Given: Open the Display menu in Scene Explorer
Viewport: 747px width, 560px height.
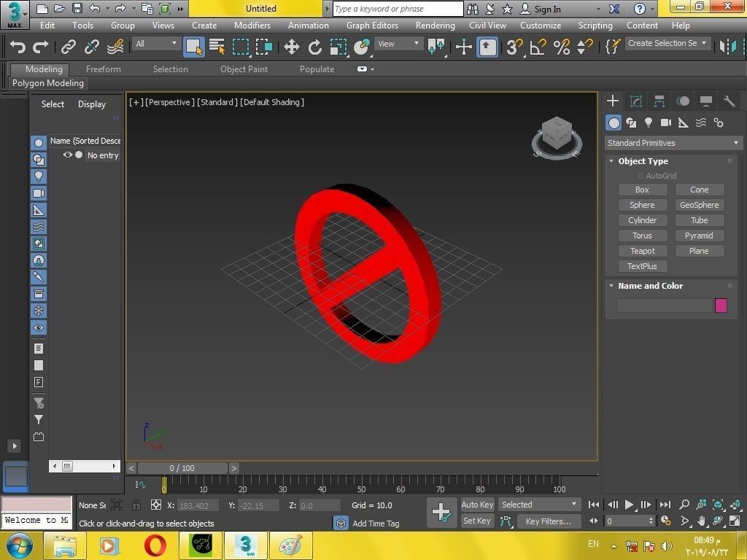Looking at the screenshot, I should point(92,104).
